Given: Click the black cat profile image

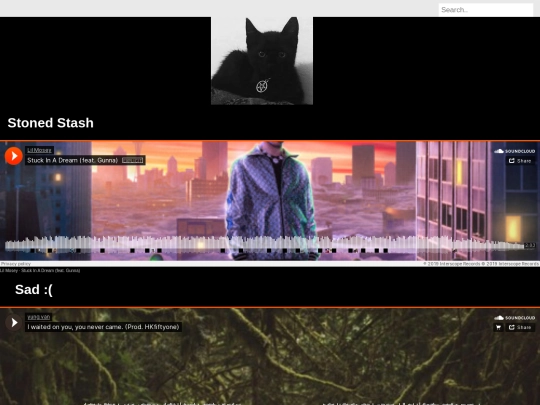Looking at the screenshot, I should pos(262,61).
